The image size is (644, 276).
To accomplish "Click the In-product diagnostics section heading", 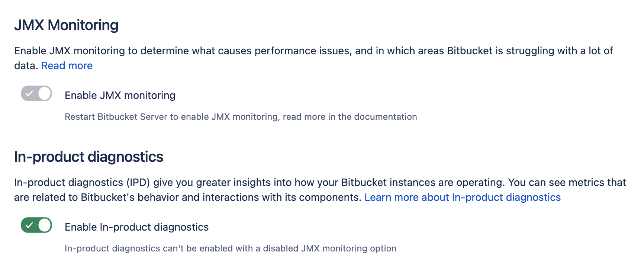I will tap(88, 157).
